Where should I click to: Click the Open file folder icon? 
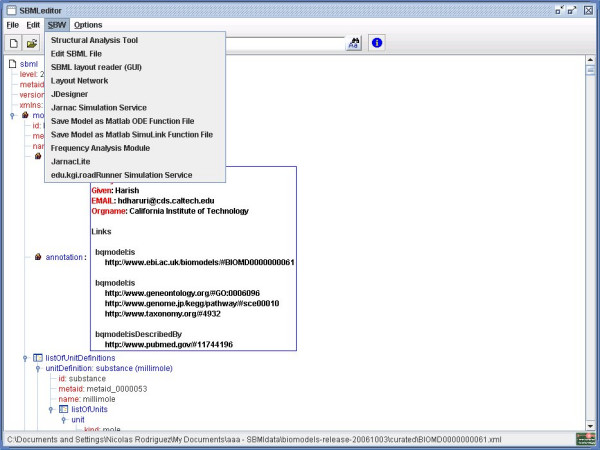32,43
